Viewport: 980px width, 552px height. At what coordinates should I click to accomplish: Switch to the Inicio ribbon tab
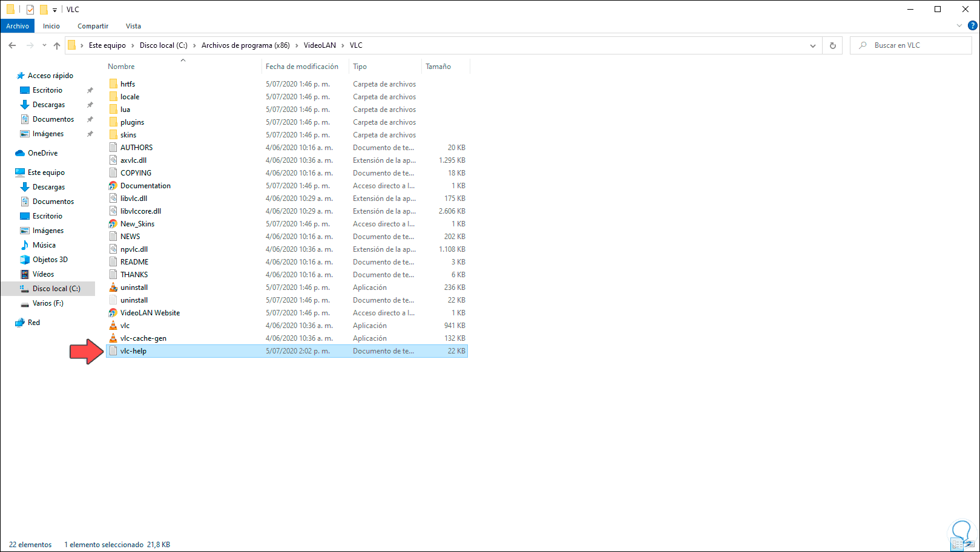coord(51,26)
